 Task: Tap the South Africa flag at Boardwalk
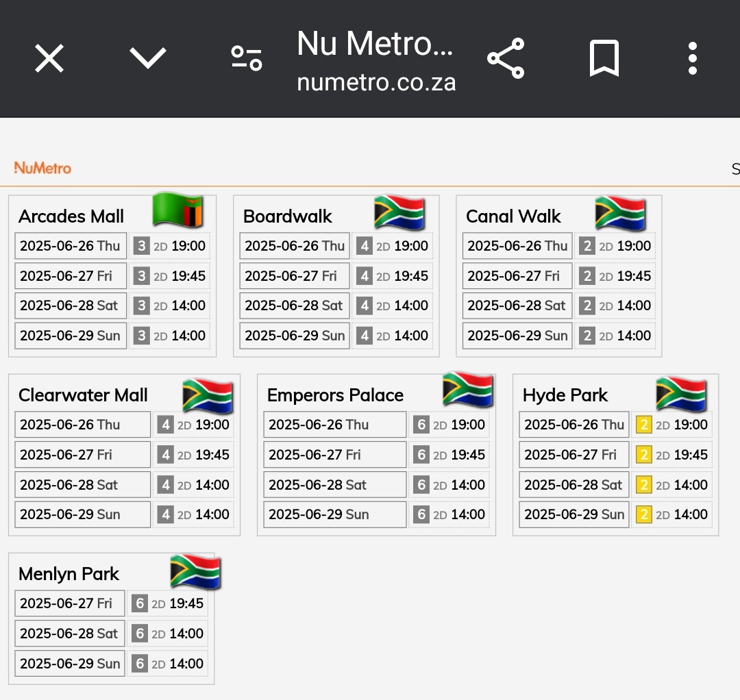pyautogui.click(x=399, y=212)
